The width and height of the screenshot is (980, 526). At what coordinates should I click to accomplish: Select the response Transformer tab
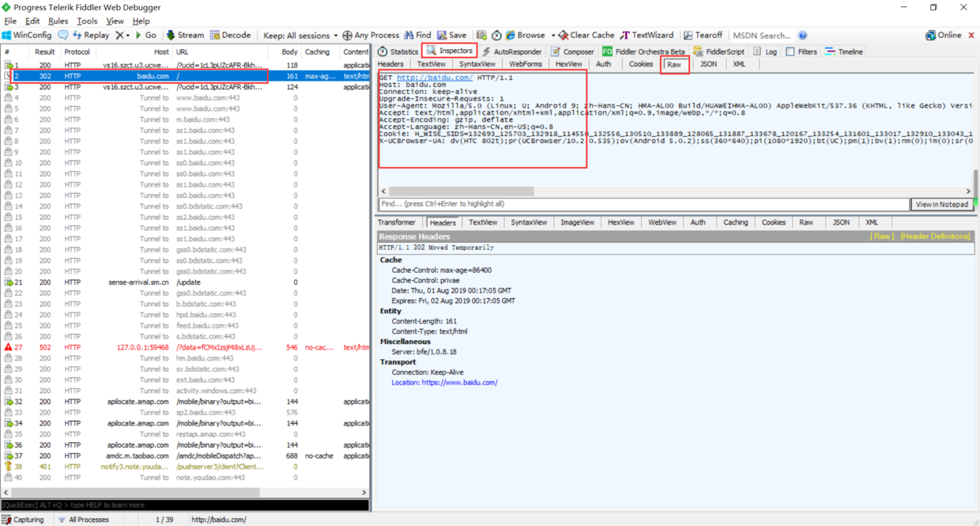point(397,222)
